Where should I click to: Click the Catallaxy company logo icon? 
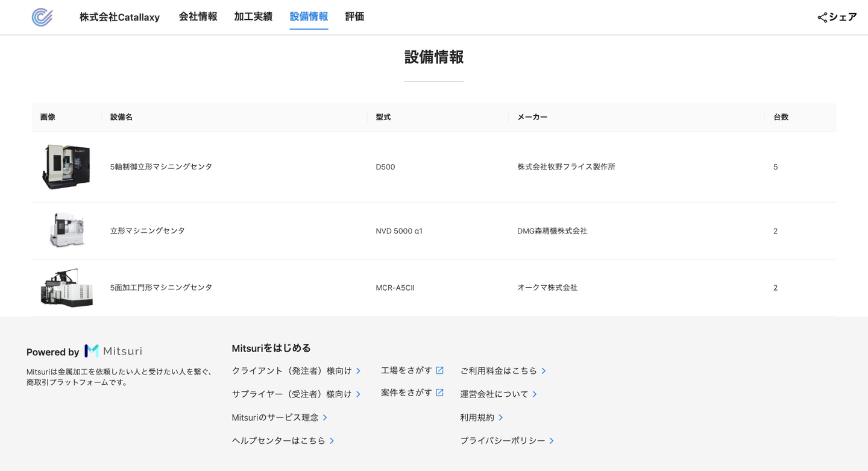(42, 17)
